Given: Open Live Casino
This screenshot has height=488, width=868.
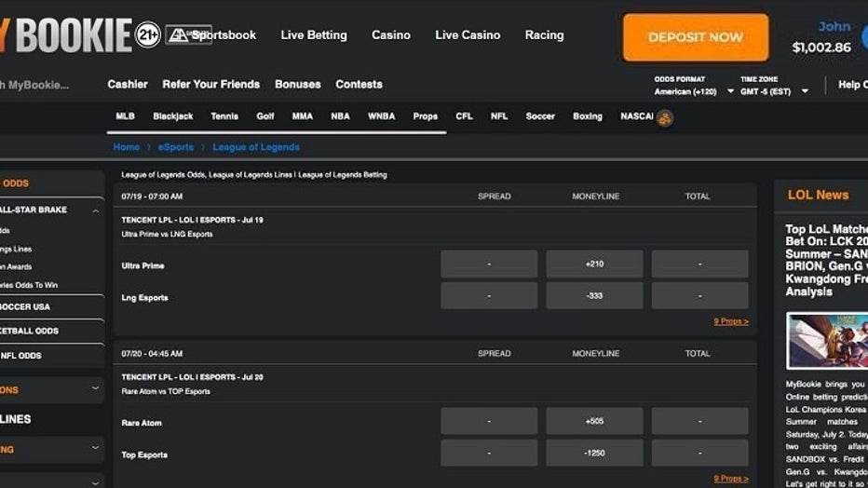Looking at the screenshot, I should tap(468, 34).
